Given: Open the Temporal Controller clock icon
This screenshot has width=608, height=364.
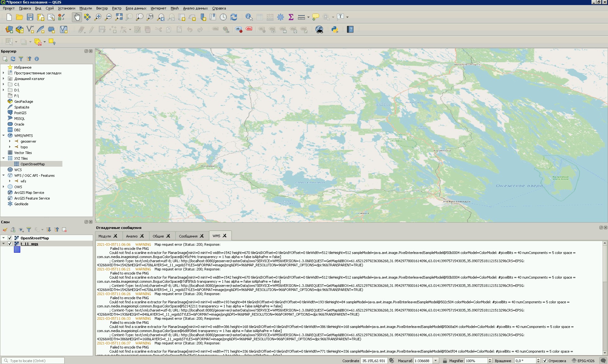Looking at the screenshot, I should 224,17.
